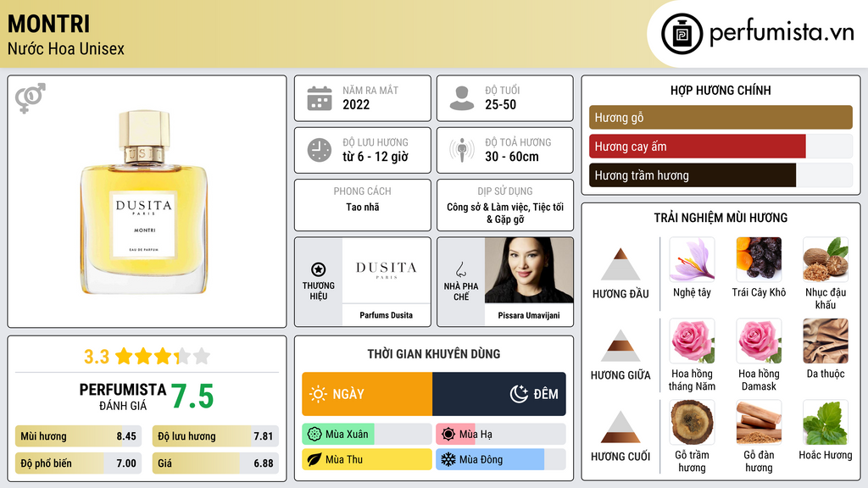Click the star badge icon above Thương hiệu
This screenshot has width=868, height=488.
319,270
